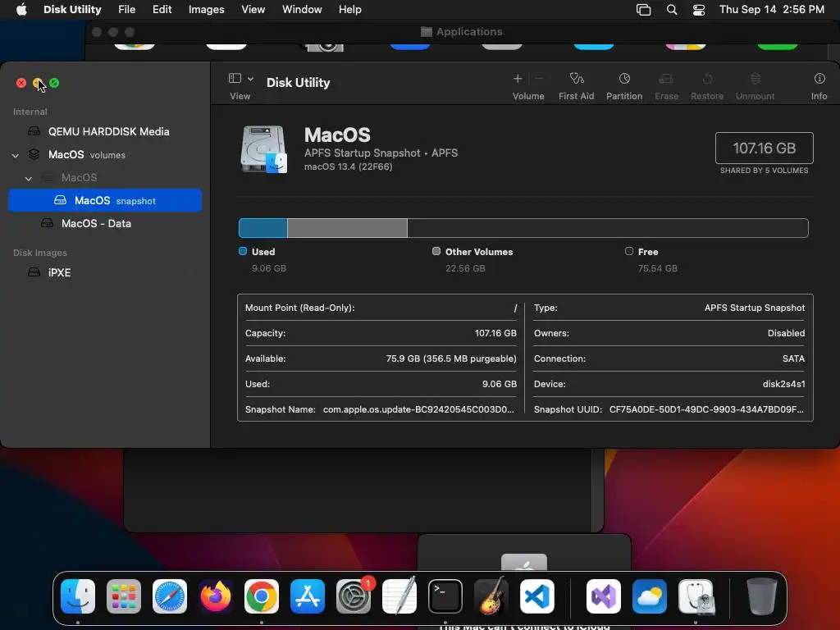Select the dimmed MacOS volume row
Image resolution: width=840 pixels, height=630 pixels.
(105, 177)
